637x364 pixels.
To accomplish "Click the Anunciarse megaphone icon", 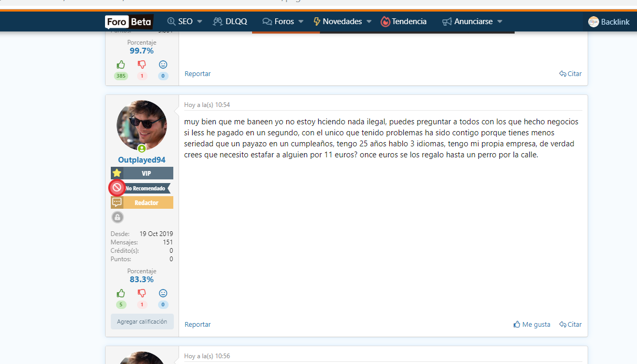I will 447,22.
